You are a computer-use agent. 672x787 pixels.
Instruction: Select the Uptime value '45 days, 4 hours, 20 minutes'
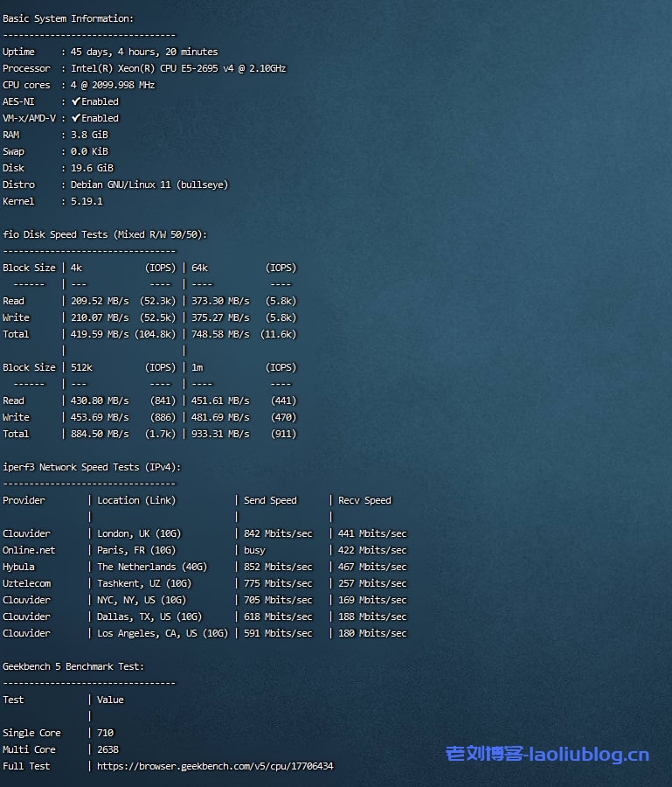click(144, 52)
